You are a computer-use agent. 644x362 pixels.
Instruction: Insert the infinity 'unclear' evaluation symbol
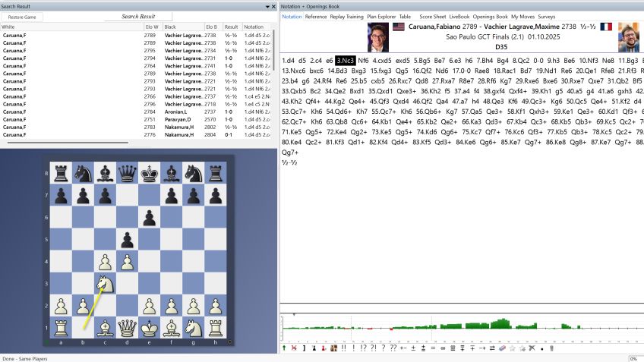point(443,348)
